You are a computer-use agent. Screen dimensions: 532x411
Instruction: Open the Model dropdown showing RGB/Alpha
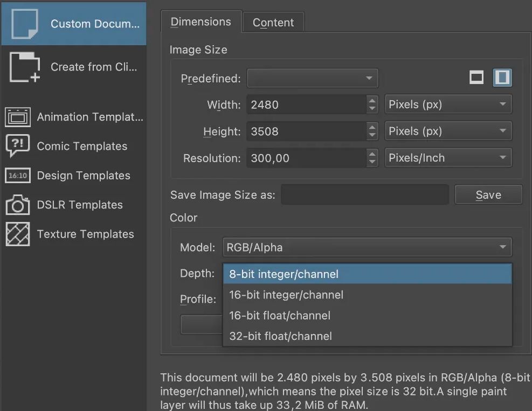pyautogui.click(x=367, y=247)
